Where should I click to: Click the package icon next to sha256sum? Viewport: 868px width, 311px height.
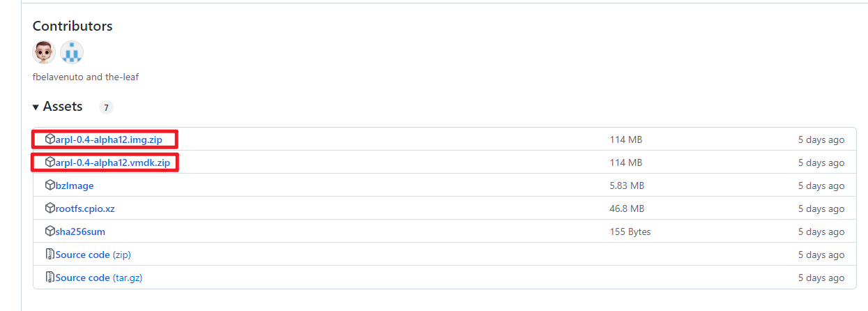point(50,232)
